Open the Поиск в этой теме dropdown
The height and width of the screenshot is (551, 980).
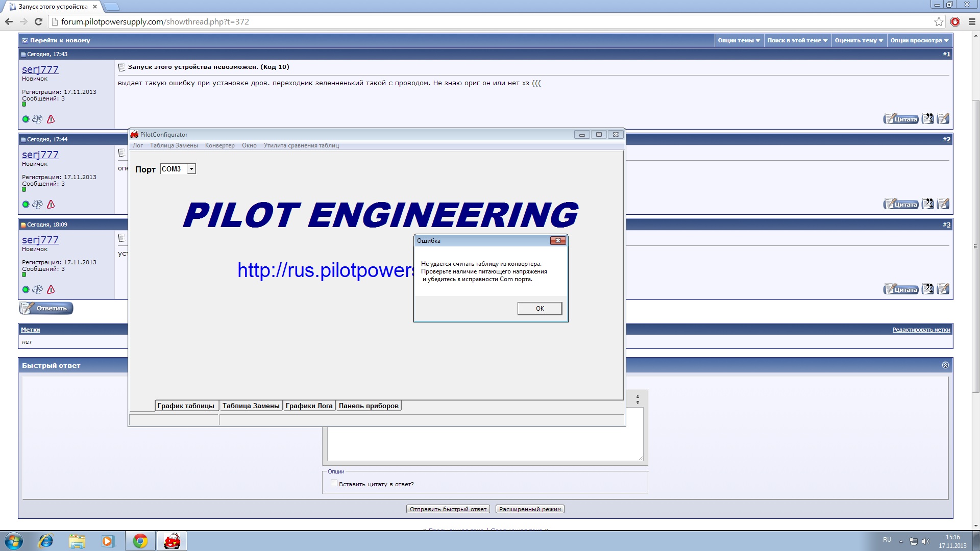797,40
